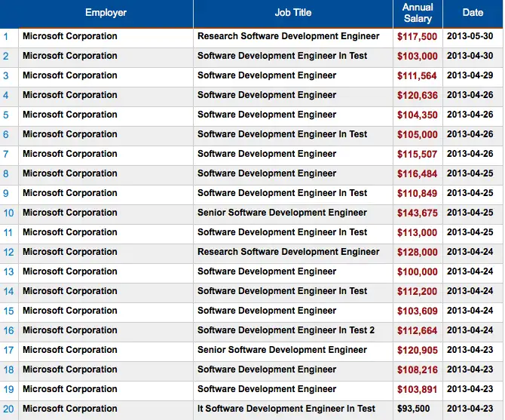
Task: Select salary $103,000 cell
Action: (x=417, y=57)
